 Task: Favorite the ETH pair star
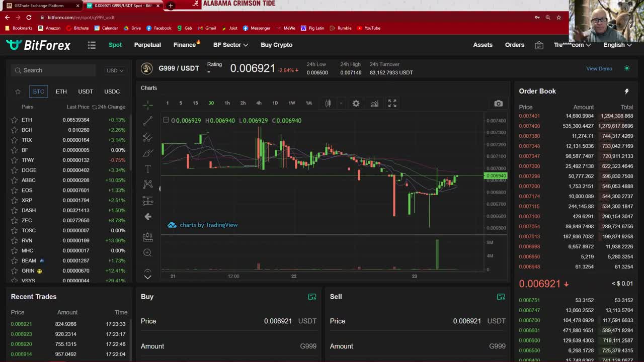(14, 120)
